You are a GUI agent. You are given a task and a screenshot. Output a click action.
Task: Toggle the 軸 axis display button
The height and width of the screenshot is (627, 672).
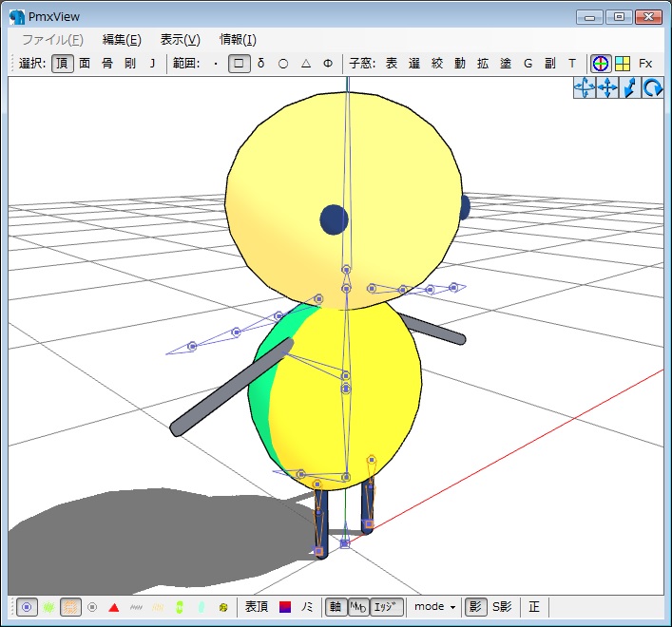336,607
